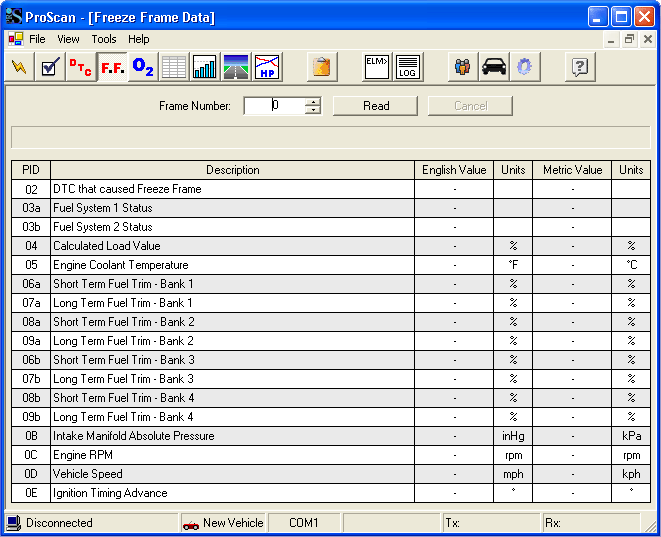Click the Rx: status bar field
Viewport: 661px width, 537px height.
[x=591, y=523]
